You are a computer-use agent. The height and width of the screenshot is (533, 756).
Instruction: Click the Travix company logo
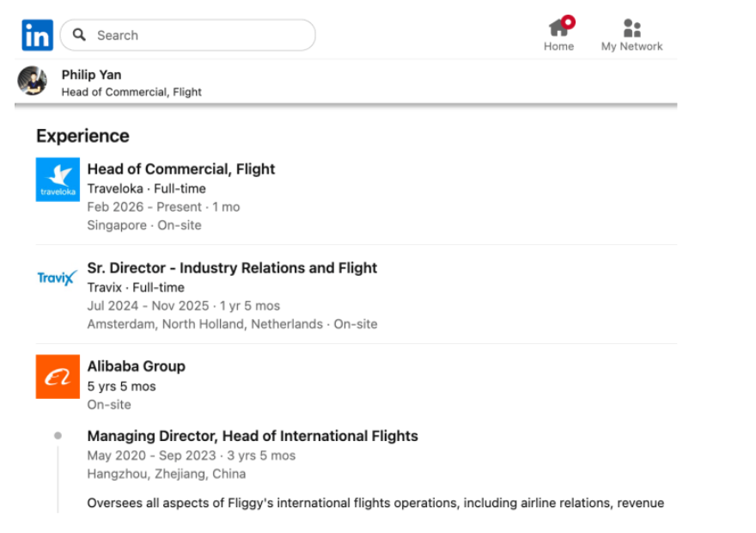pos(58,278)
